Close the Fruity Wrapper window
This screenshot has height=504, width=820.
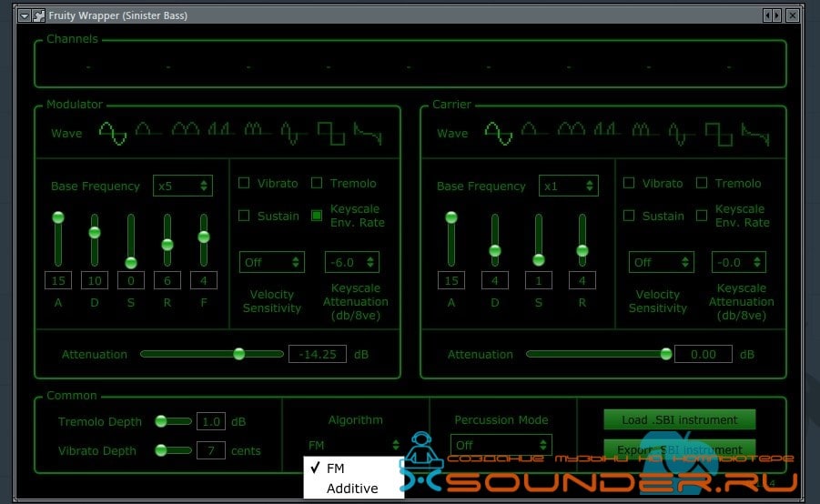click(793, 15)
